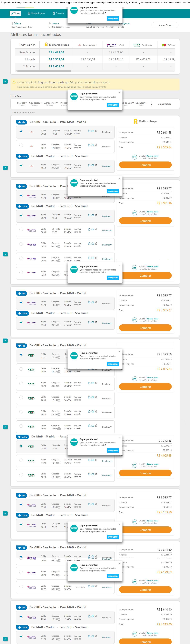The height and width of the screenshot is (644, 190).
Task: Open the Pacotes tab
Action: (x=58, y=13)
